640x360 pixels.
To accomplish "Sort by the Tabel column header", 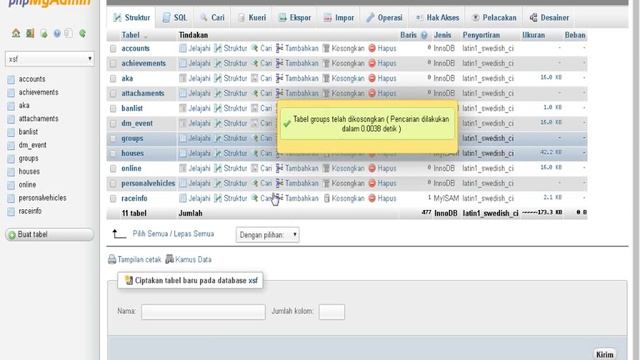I will (131, 35).
